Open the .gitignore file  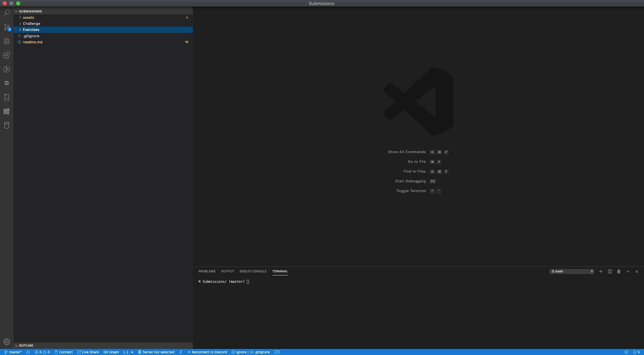(x=103, y=36)
